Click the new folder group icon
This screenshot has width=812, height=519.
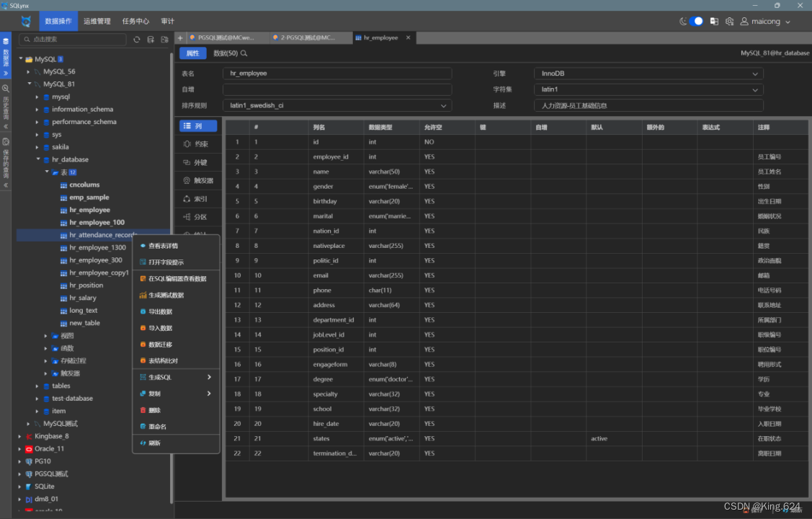165,40
